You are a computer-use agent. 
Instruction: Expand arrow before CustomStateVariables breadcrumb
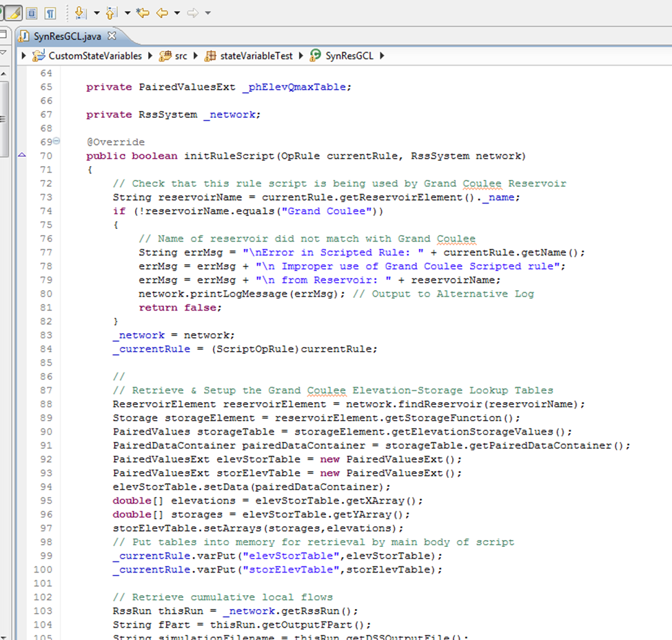24,56
